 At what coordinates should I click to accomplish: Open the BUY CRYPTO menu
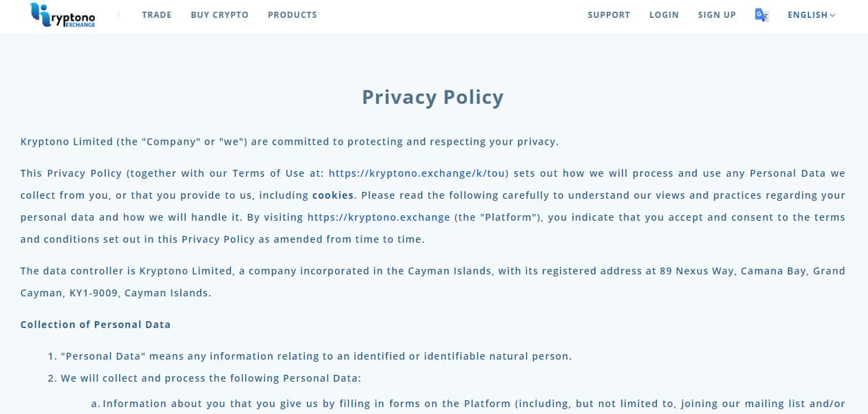pos(219,15)
